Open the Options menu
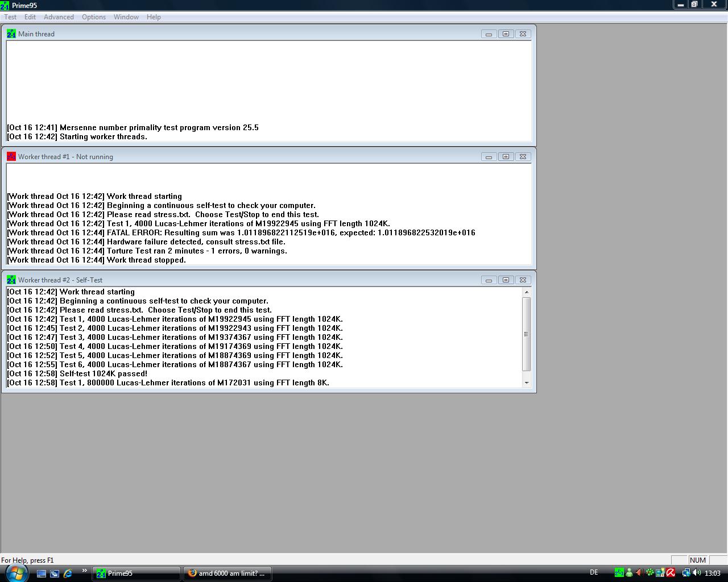The image size is (728, 582). click(x=94, y=17)
